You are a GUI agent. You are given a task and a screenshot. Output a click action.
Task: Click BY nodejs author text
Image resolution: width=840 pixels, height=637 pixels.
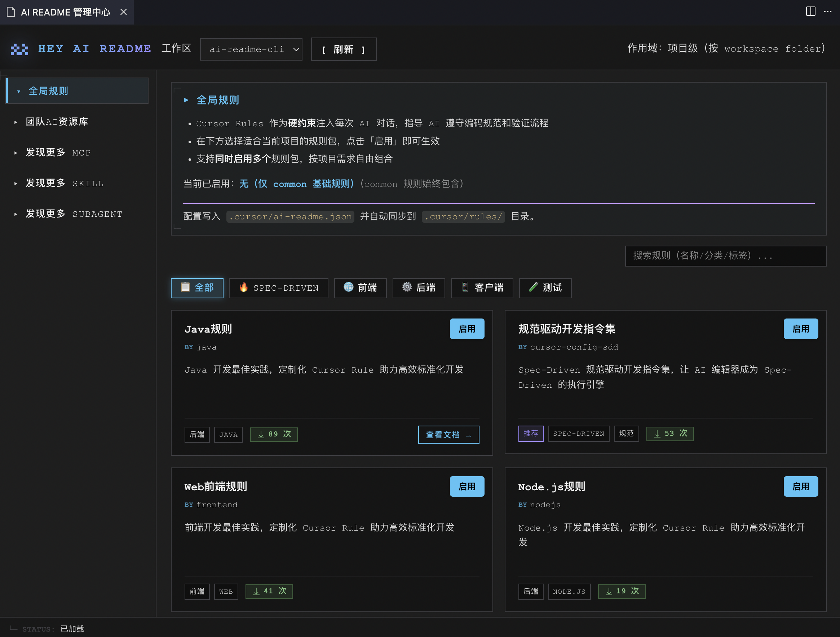click(x=540, y=505)
